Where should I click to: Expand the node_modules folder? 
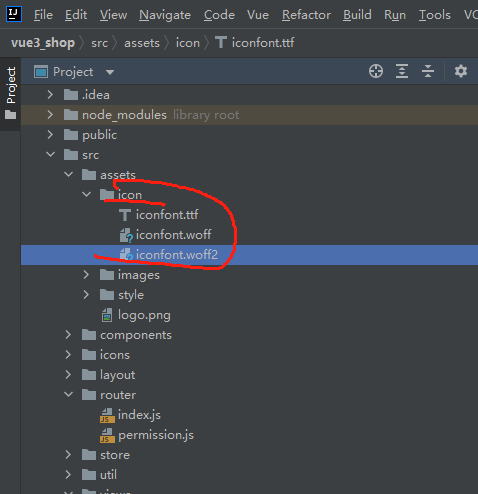click(50, 115)
